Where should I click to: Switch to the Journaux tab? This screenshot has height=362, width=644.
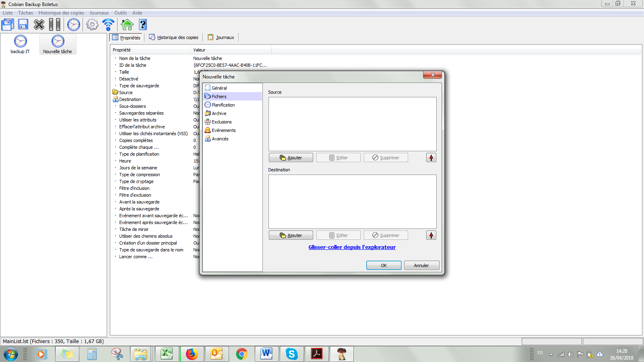tap(221, 37)
